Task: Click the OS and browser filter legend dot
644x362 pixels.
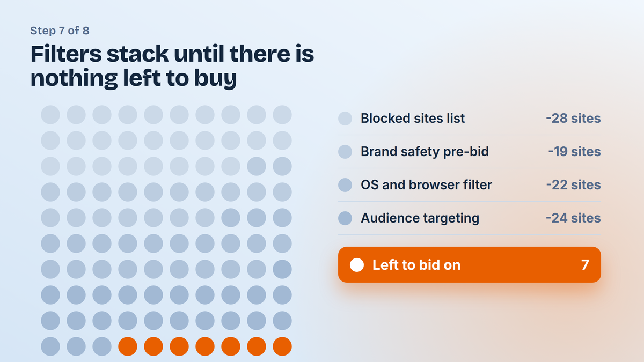Action: [345, 185]
